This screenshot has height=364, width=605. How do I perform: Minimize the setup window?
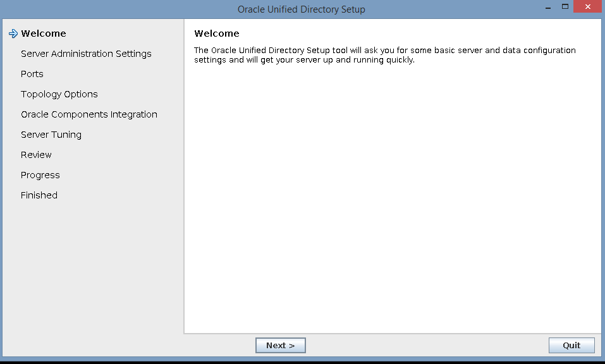tap(548, 7)
